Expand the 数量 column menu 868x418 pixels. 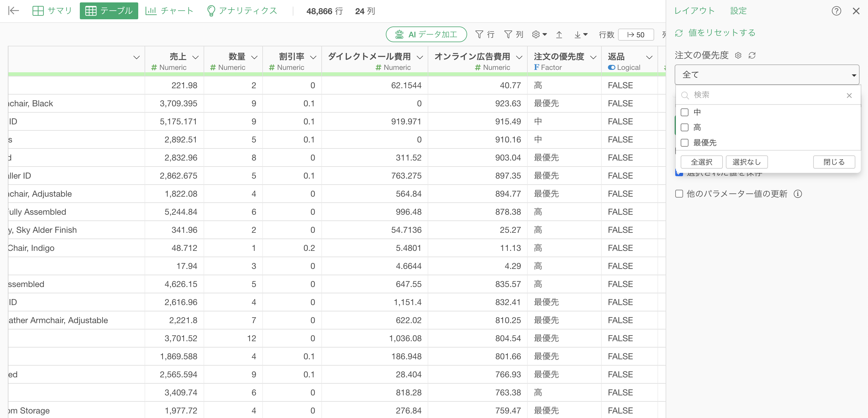coord(254,57)
